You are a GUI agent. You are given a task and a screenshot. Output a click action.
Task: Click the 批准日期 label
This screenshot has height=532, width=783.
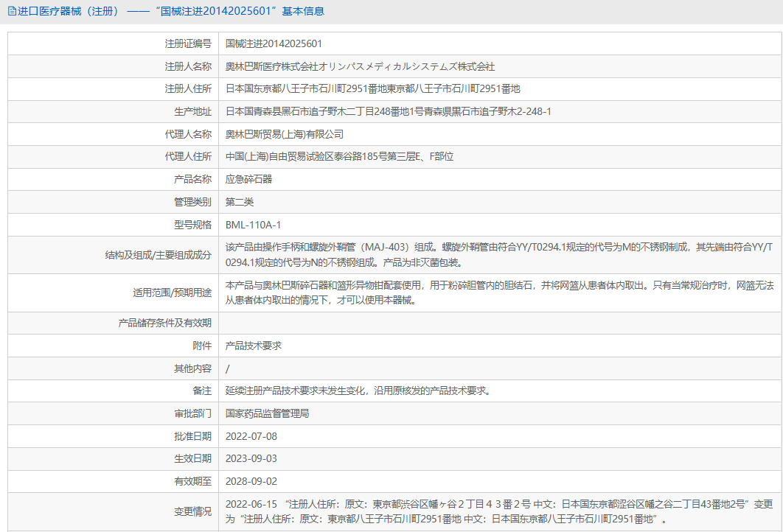pos(192,437)
